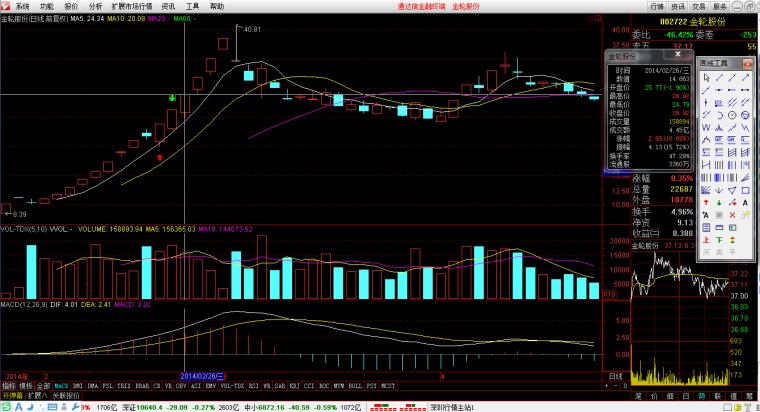Pick the green down-arrow marker tool

pyautogui.click(x=719, y=203)
